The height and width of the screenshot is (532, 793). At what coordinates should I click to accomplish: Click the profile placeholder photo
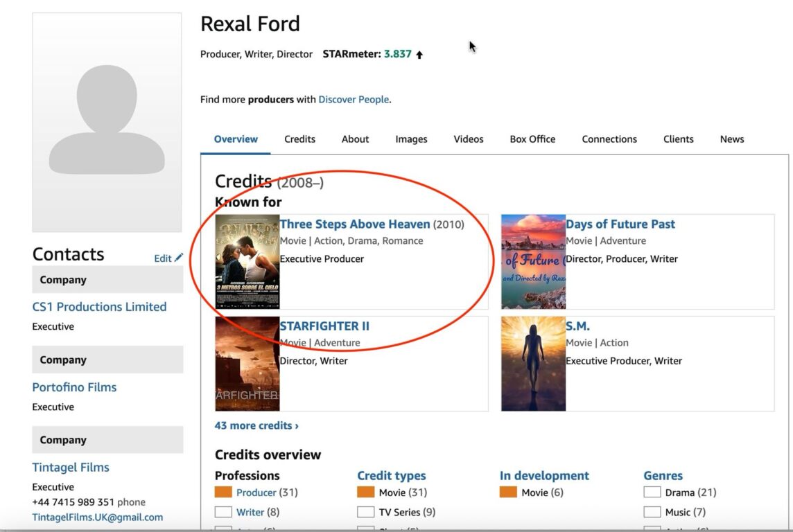(107, 123)
